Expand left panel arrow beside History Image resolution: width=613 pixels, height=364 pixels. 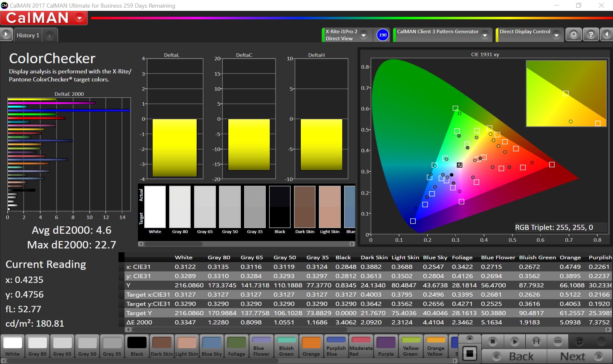(6, 34)
